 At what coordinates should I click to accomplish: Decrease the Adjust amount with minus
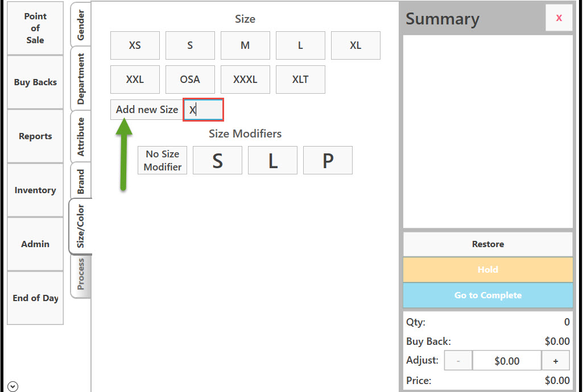click(458, 361)
